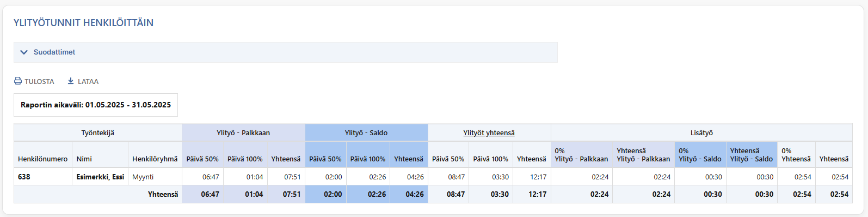Screen dimensions: 868x217
Task: Select the Henkilönumero column header
Action: click(x=43, y=159)
